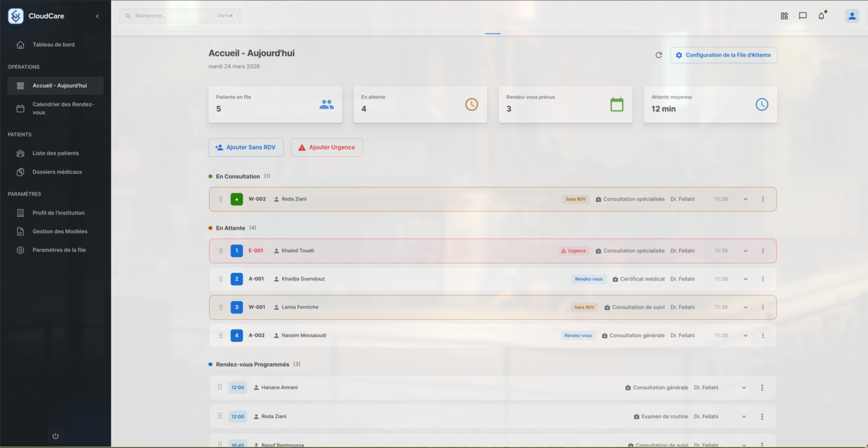Expand details for patient Khaled Touati

(x=745, y=251)
